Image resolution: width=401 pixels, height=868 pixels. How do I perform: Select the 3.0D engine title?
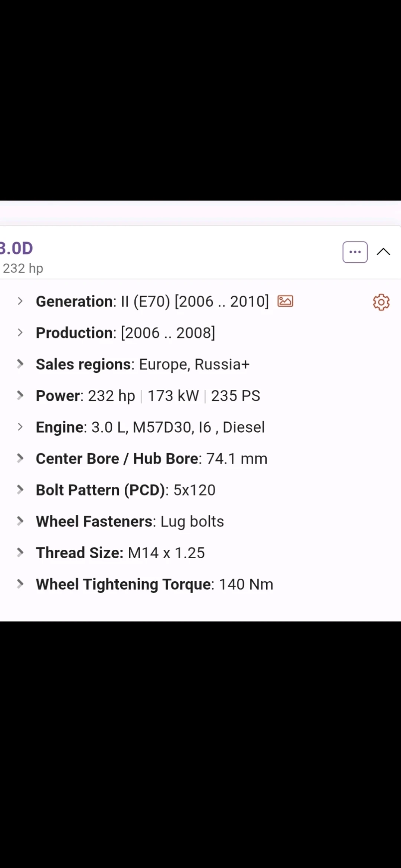pos(17,248)
